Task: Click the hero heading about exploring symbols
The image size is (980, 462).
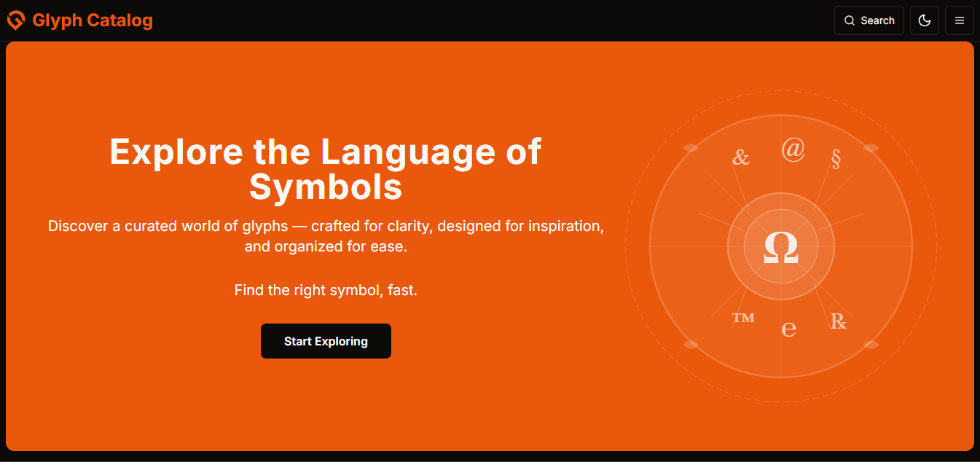Action: coord(325,169)
